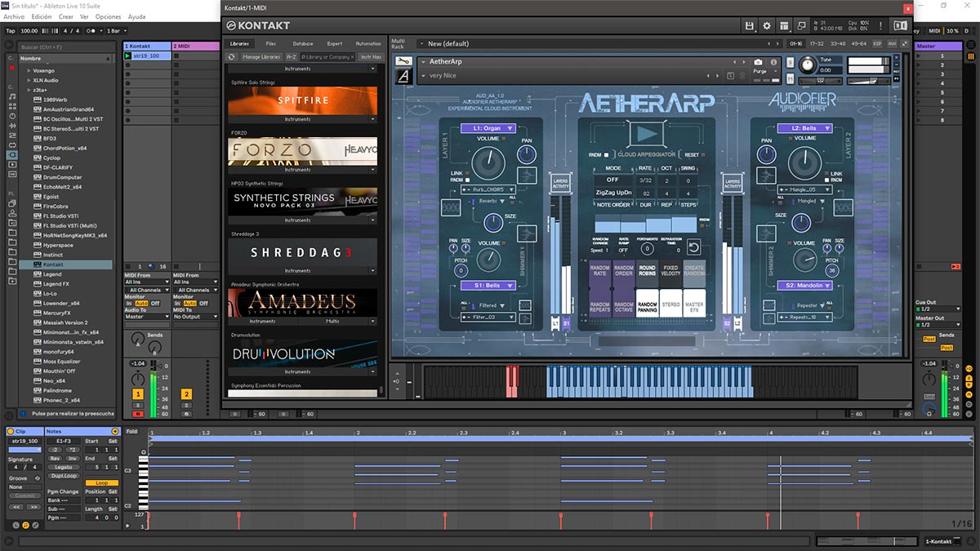The width and height of the screenshot is (980, 551).
Task: Open the Rvrb_CHOIRS preset dropdown
Action: (488, 189)
